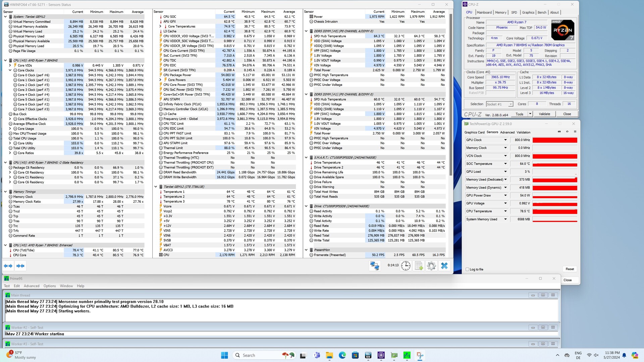
Task: Open Microsoft Store from taskbar
Action: click(355, 355)
